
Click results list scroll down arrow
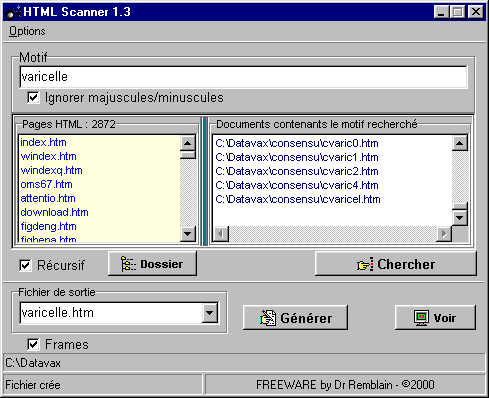click(x=460, y=218)
